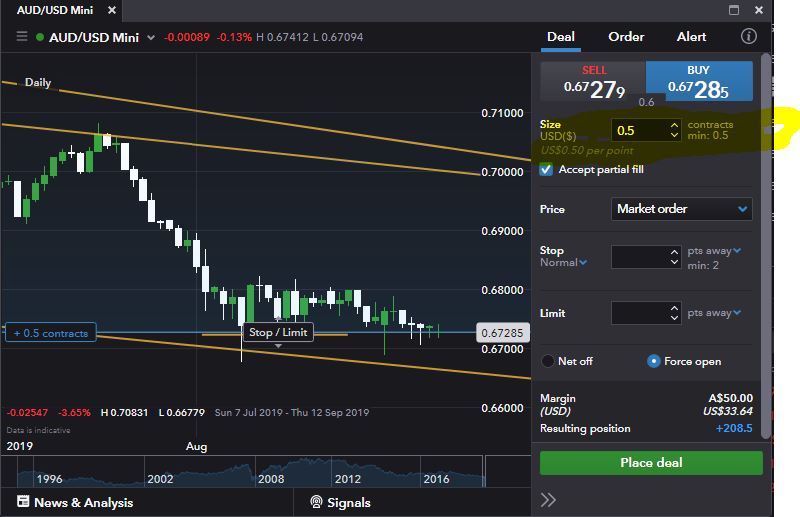This screenshot has width=800, height=517.
Task: Close the AUD/USD Mini tab
Action: (109, 10)
